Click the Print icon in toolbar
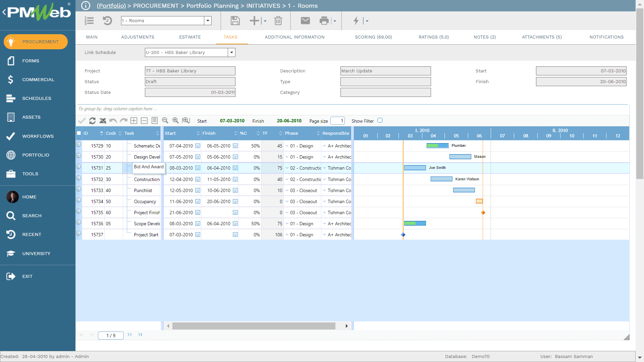This screenshot has width=644, height=362. point(325,20)
